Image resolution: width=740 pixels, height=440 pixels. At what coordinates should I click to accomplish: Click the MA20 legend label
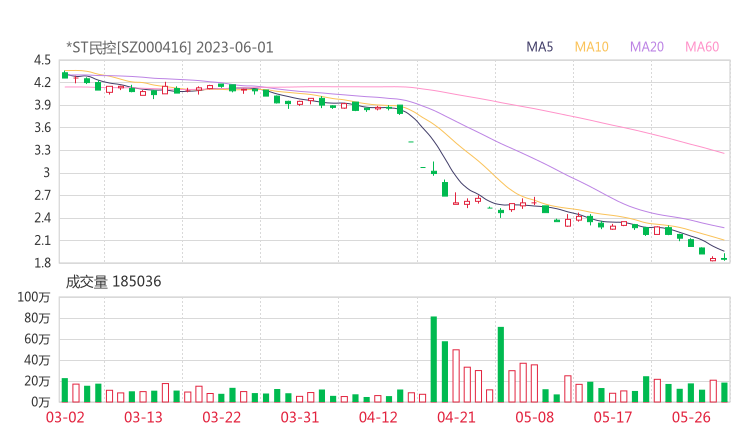tap(647, 47)
